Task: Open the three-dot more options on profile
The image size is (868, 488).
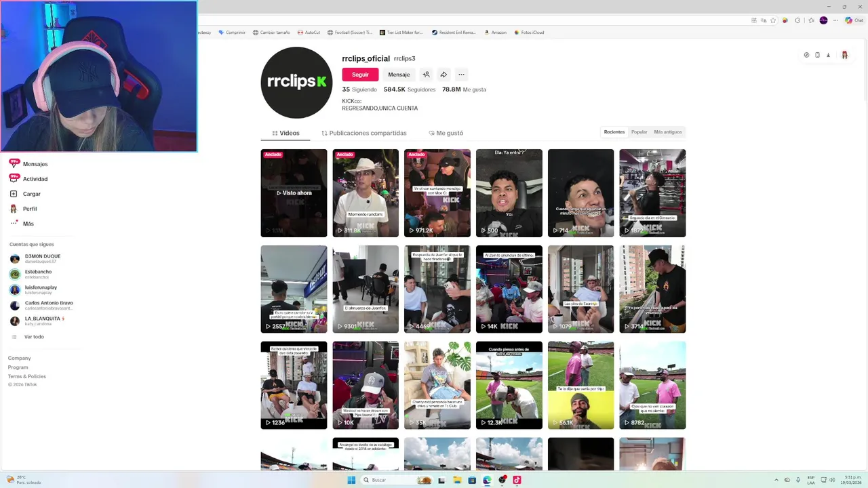Action: point(461,75)
